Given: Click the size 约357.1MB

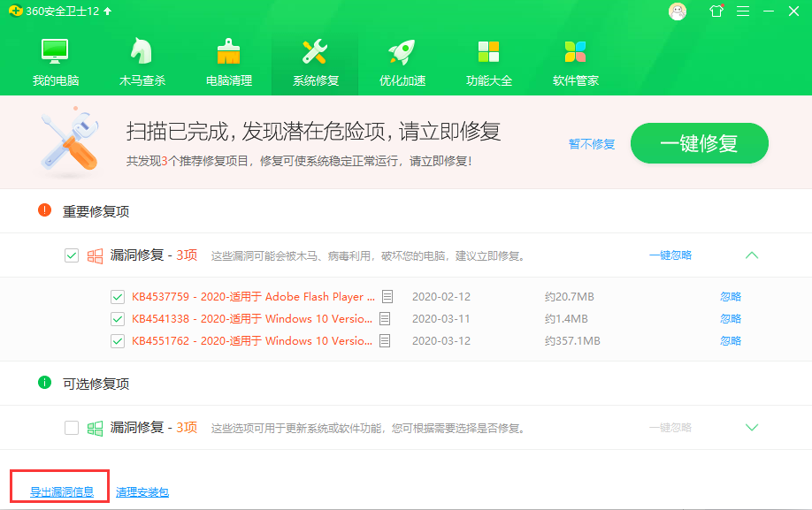Looking at the screenshot, I should (572, 341).
